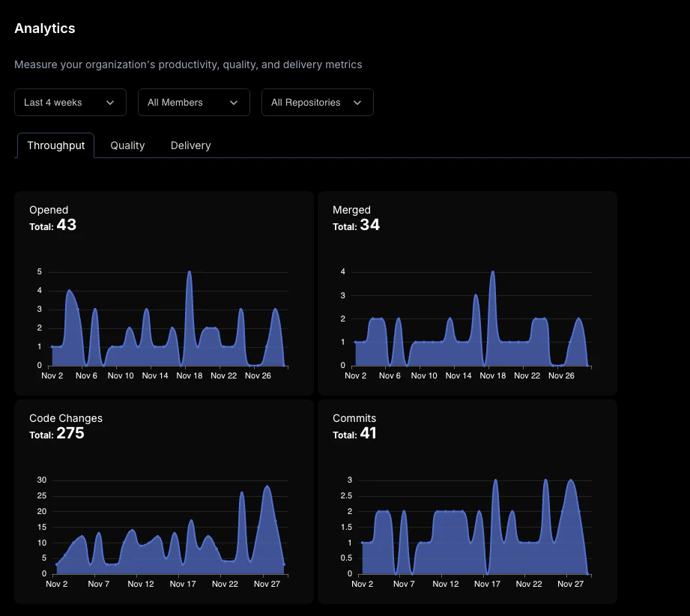Screen dimensions: 690x616
Task: Select the Throughput tab
Action: [x=55, y=145]
